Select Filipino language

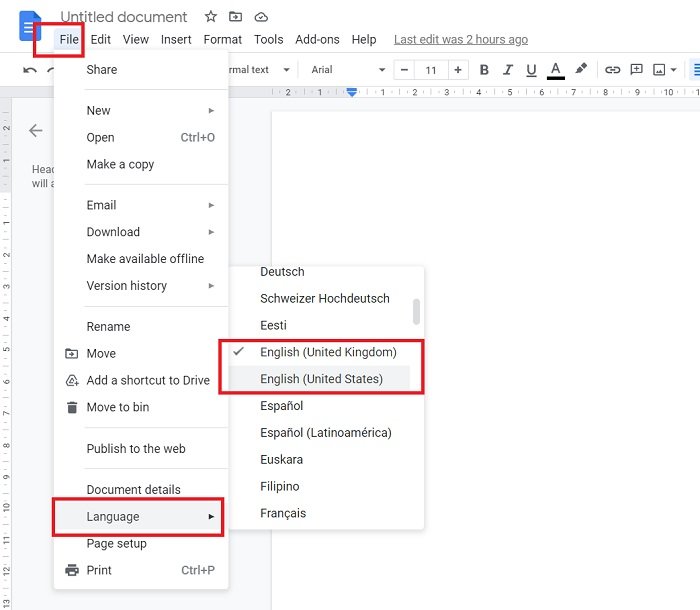(x=319, y=486)
